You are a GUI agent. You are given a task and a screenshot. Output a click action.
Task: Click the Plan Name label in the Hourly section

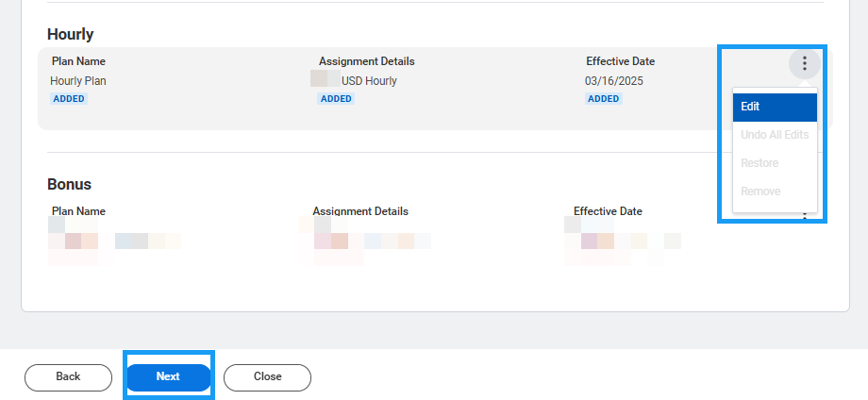pyautogui.click(x=78, y=61)
